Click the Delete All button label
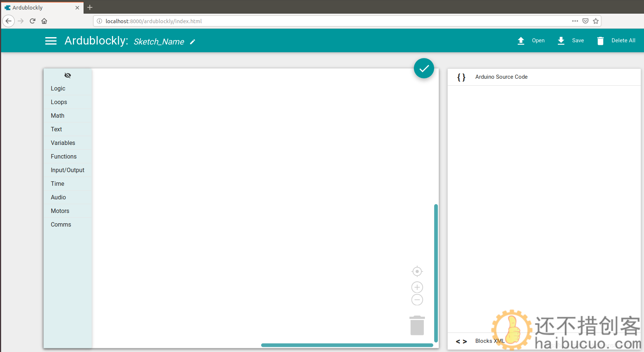Image resolution: width=644 pixels, height=352 pixels. (623, 40)
